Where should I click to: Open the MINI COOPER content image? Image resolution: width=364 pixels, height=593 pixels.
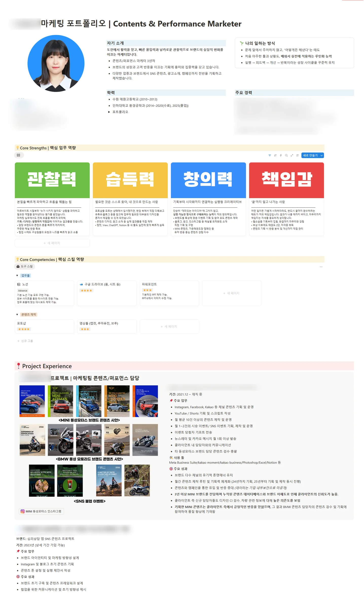[89, 401]
